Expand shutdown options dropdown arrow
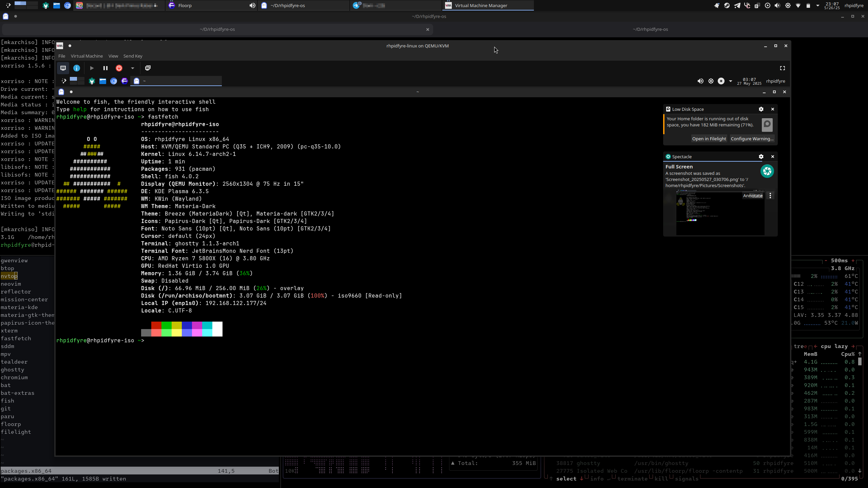The image size is (868, 488). 133,68
